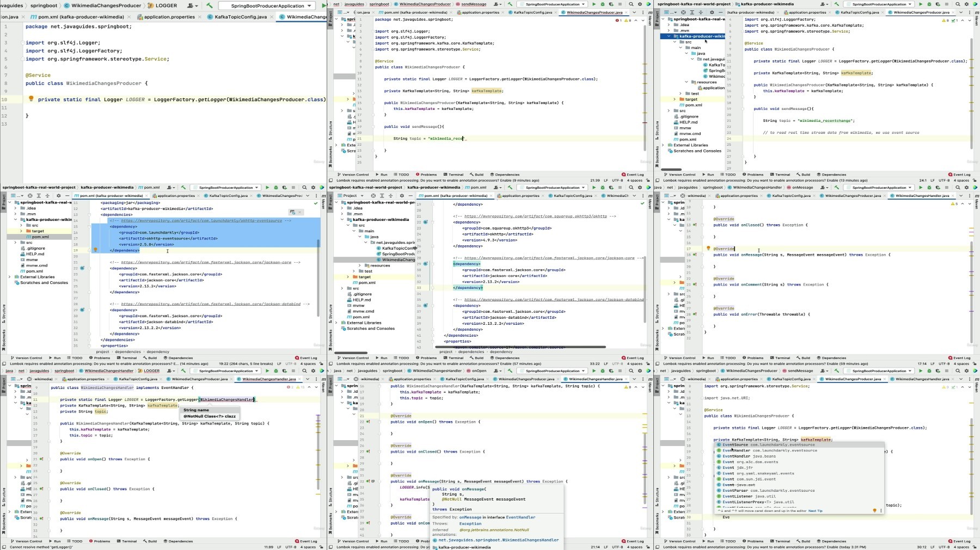Open the okhttp3 mvnrepository comment link

[535, 216]
